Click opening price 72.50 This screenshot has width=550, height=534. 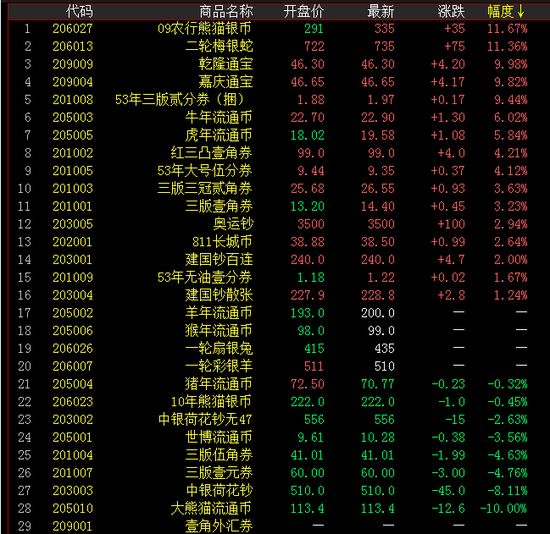pos(307,384)
